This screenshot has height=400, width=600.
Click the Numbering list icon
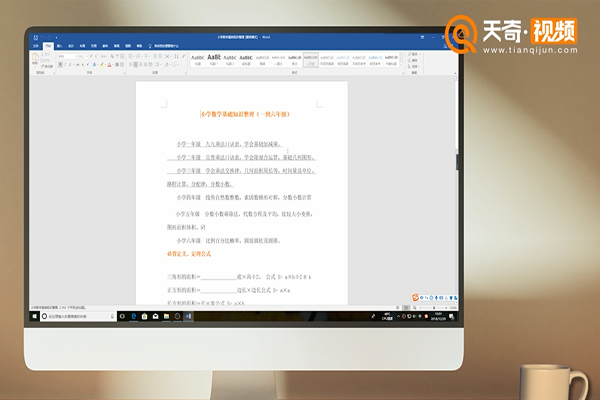138,56
